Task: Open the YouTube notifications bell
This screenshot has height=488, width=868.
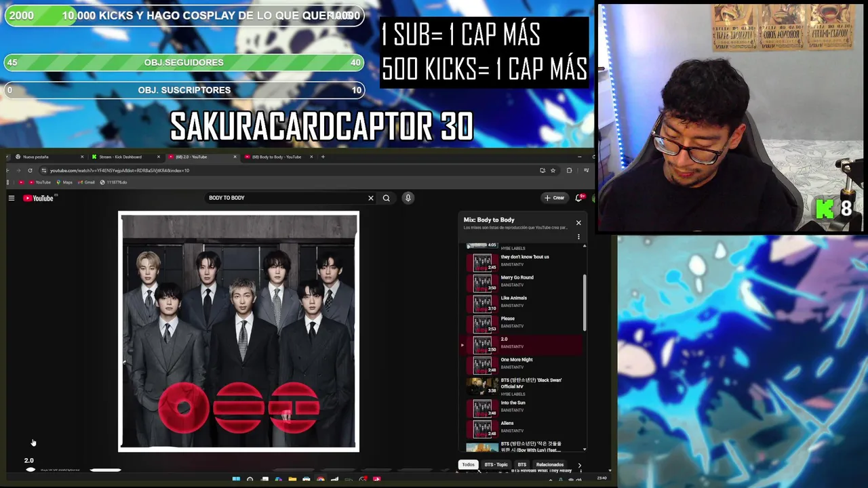Action: [x=579, y=198]
